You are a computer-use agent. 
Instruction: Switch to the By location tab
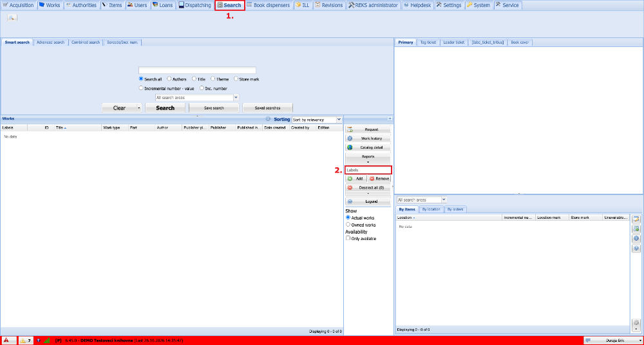[431, 209]
